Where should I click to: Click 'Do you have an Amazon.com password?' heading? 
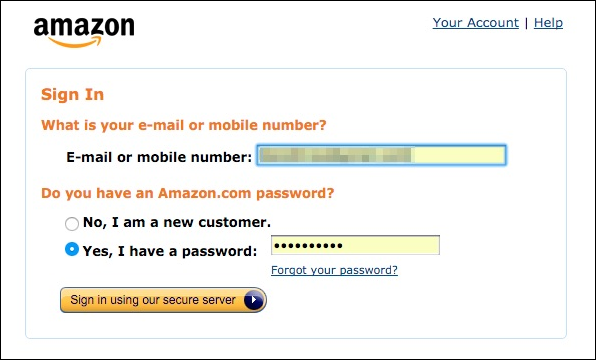187,193
